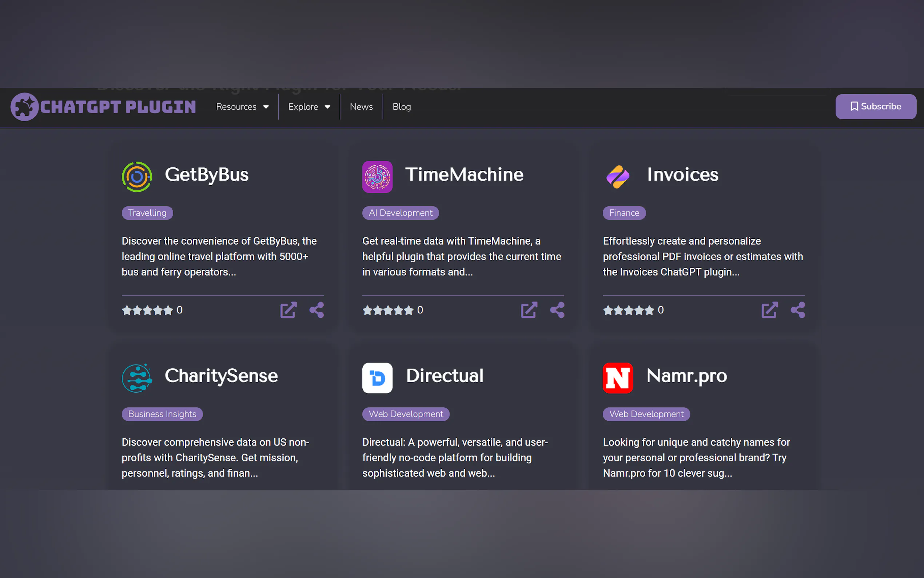The height and width of the screenshot is (578, 924).
Task: Click the Directual app icon
Action: 377,378
